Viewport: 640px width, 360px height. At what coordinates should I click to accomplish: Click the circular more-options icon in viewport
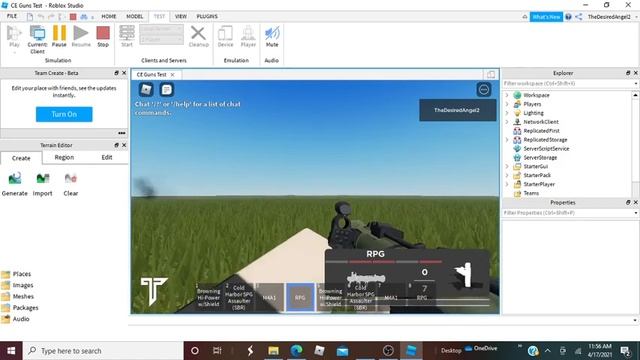pyautogui.click(x=484, y=89)
